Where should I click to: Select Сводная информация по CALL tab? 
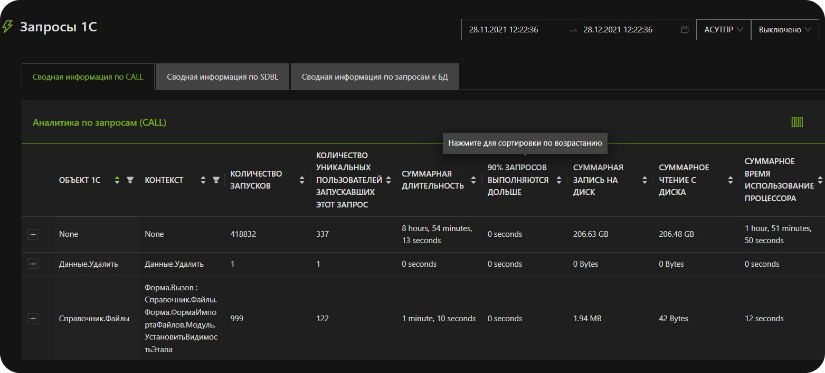[x=88, y=77]
